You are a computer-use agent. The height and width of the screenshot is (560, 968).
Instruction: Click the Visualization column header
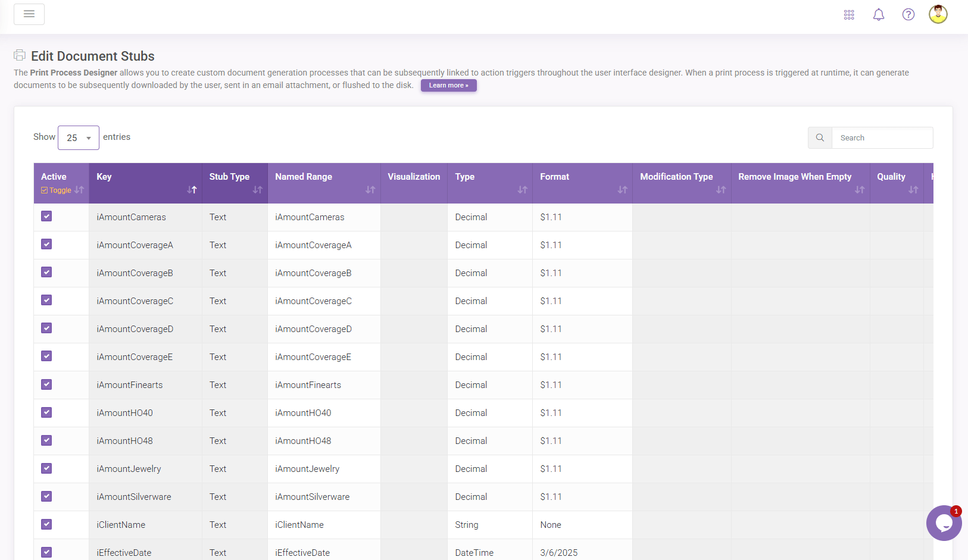point(414,177)
